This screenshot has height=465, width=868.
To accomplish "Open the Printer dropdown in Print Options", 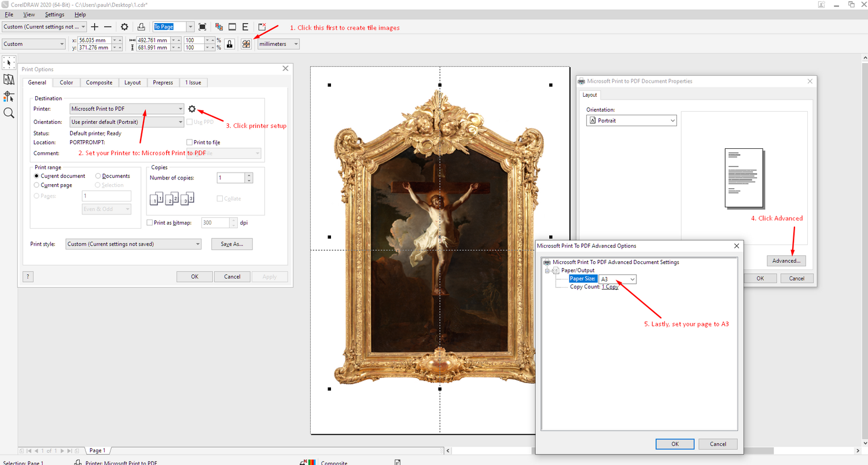I will (x=127, y=109).
